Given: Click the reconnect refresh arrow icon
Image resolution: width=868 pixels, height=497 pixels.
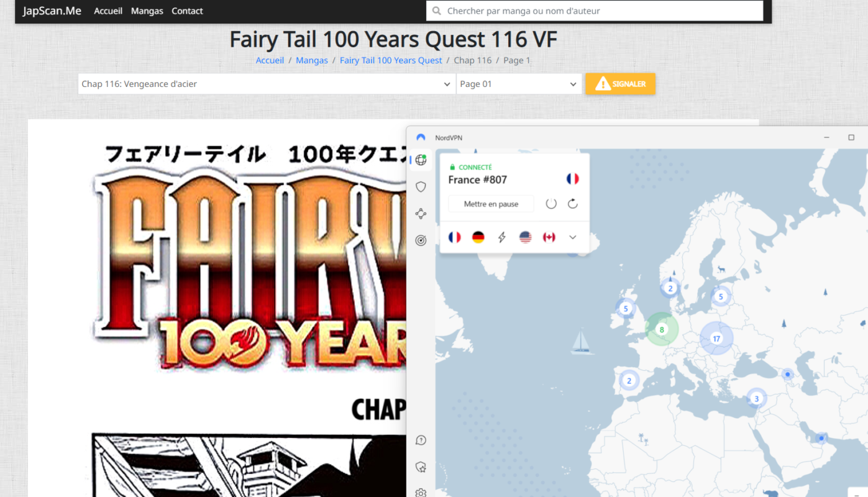Looking at the screenshot, I should (x=573, y=204).
